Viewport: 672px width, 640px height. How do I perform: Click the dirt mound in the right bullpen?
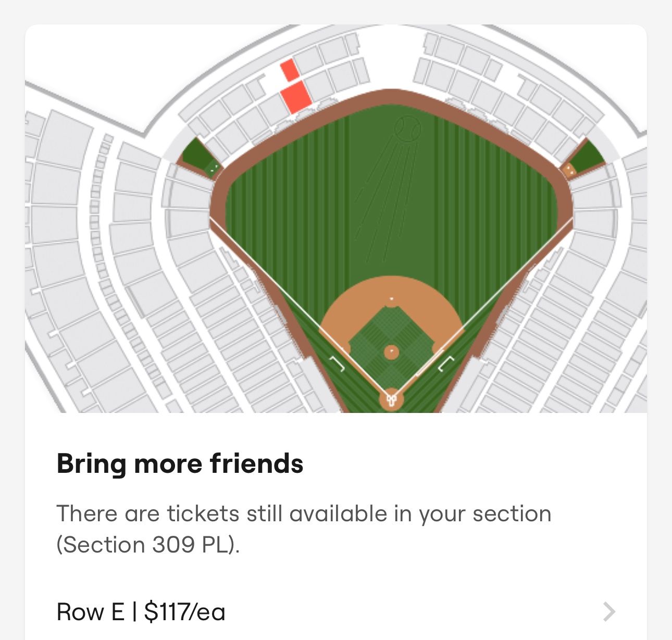(x=569, y=169)
